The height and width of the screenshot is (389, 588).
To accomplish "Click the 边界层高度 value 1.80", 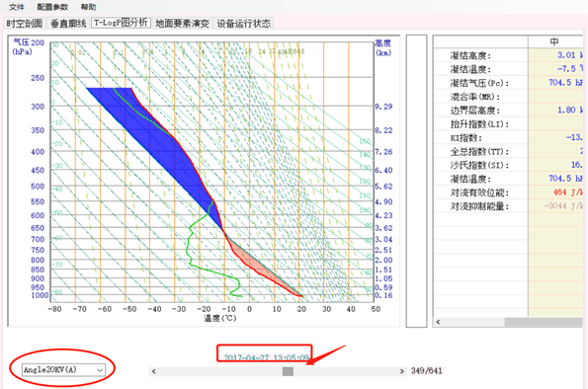I will 569,110.
